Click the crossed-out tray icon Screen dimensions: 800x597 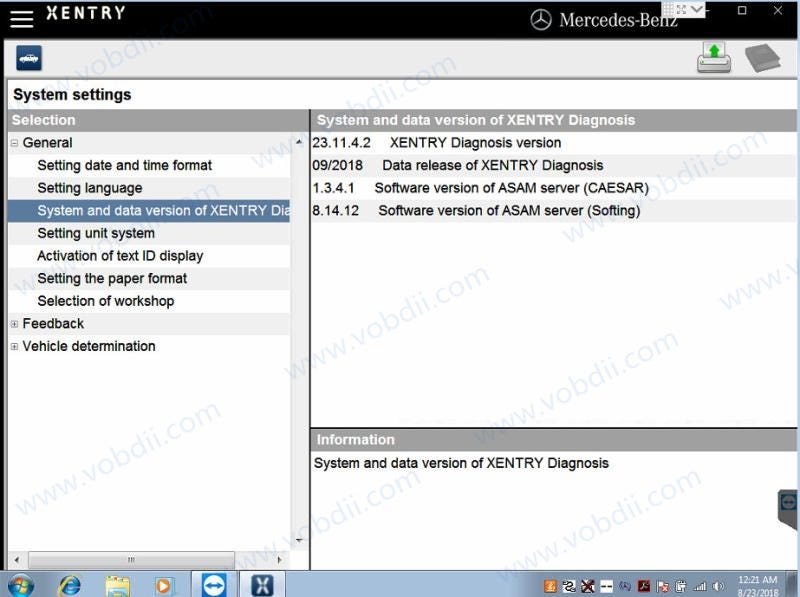[x=588, y=586]
